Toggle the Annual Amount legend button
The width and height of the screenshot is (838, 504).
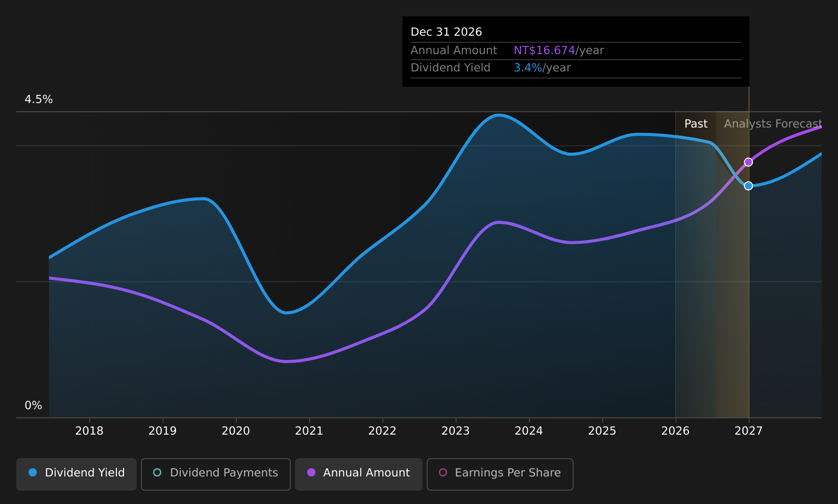pos(359,474)
